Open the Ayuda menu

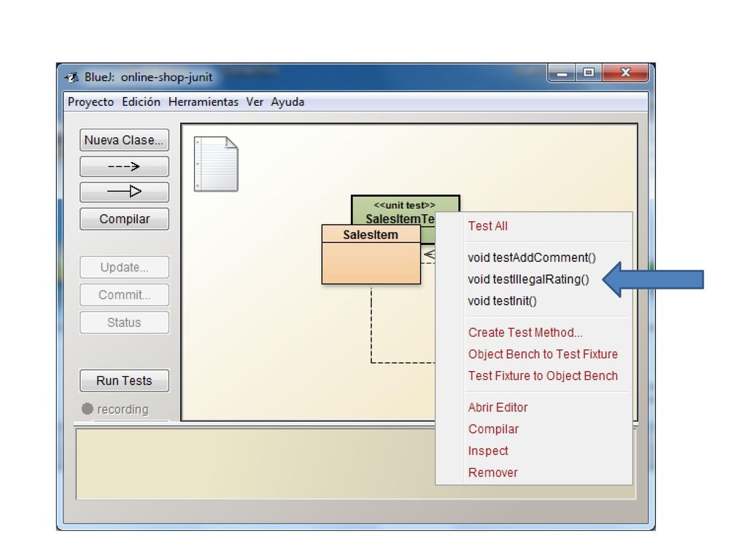(x=287, y=102)
